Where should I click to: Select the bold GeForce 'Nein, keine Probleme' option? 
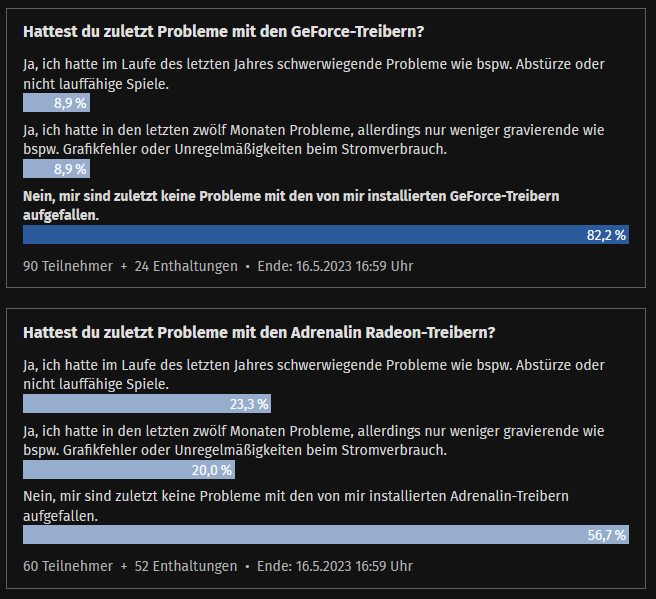pos(291,205)
